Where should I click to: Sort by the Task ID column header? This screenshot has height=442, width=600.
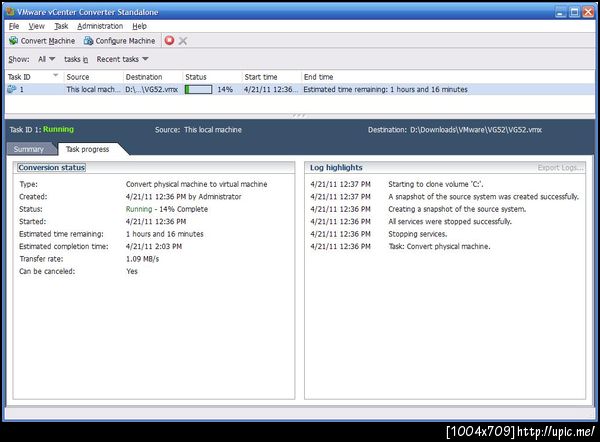34,77
